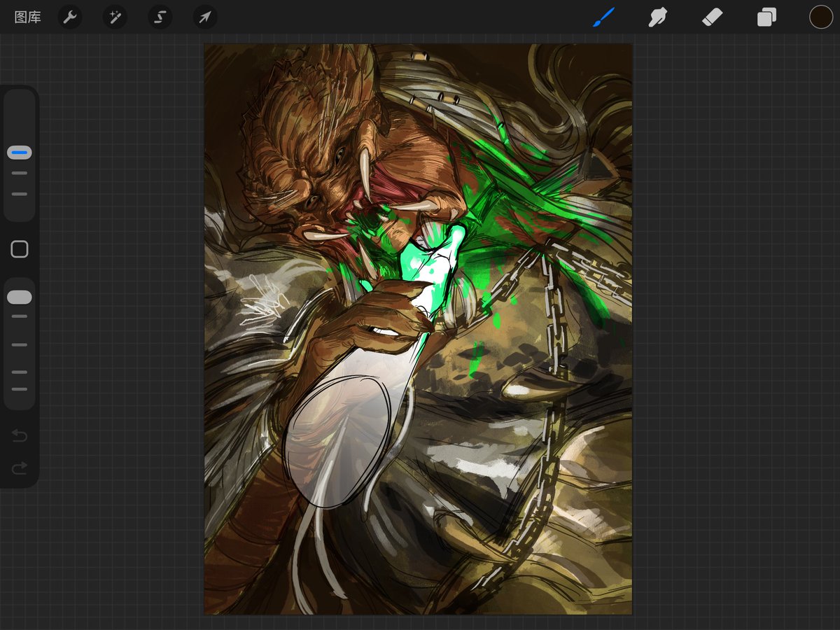Viewport: 840px width, 630px height.
Task: Click the brush opacity slider handle
Action: pyautogui.click(x=20, y=297)
